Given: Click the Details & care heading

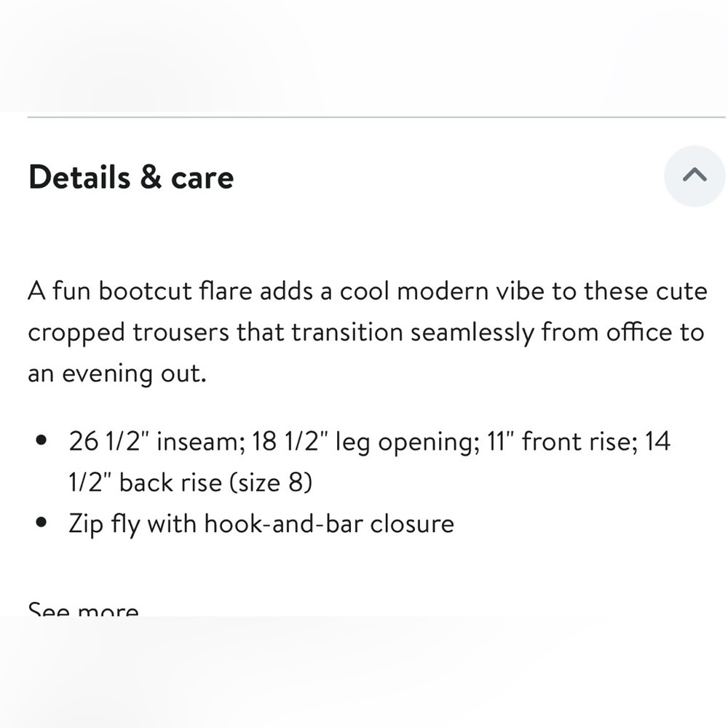Looking at the screenshot, I should [x=131, y=177].
